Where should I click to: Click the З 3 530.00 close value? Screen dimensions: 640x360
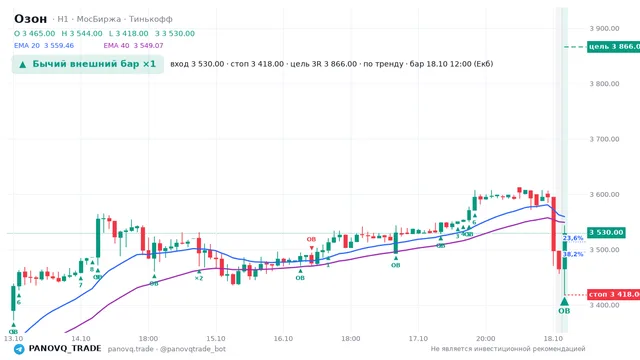pyautogui.click(x=175, y=33)
